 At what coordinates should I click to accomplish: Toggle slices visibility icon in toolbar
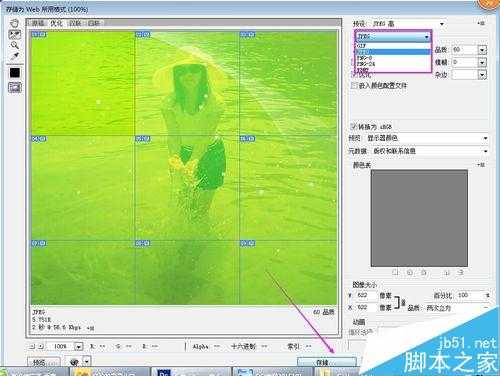pos(15,87)
